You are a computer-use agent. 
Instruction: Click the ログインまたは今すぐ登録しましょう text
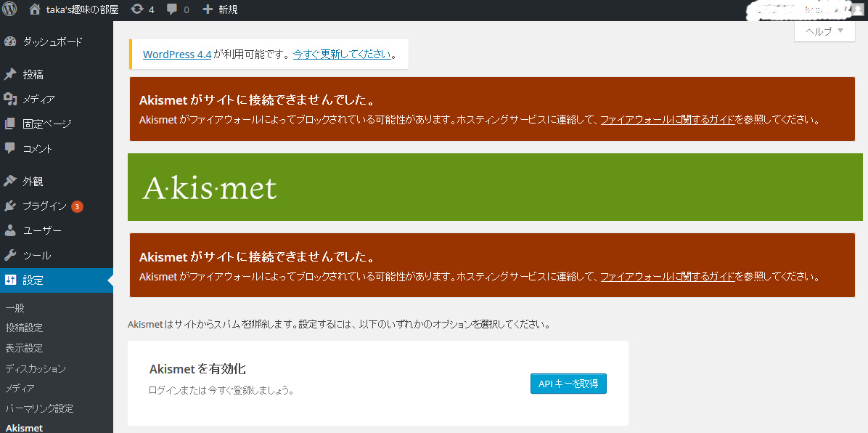tap(221, 390)
